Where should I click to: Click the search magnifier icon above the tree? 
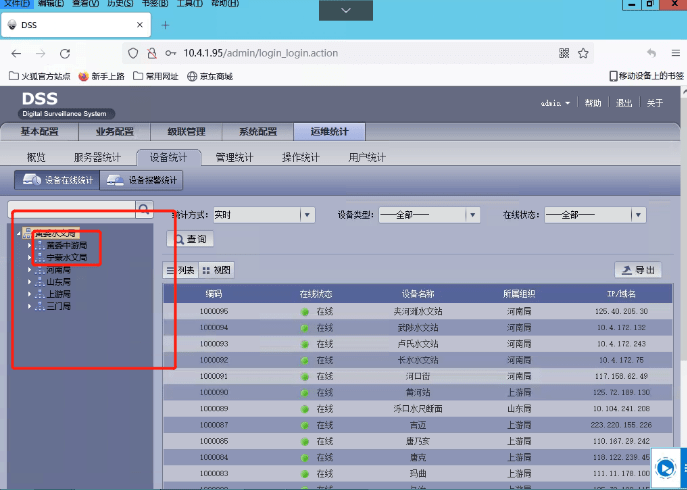click(x=144, y=210)
